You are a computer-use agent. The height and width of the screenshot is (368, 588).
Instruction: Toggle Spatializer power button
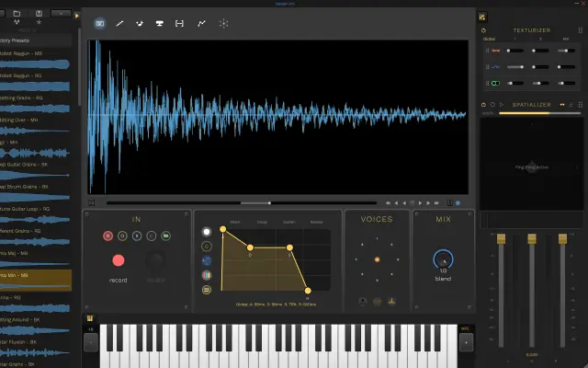483,105
